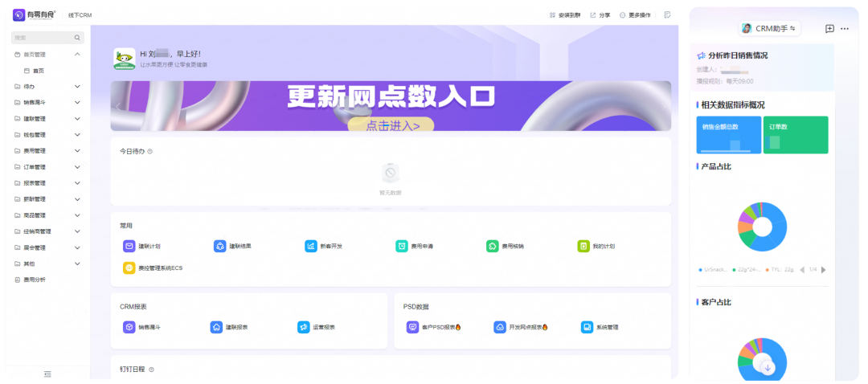Expand the 订单管理 sidebar group
This screenshot has width=868, height=384.
tap(77, 167)
